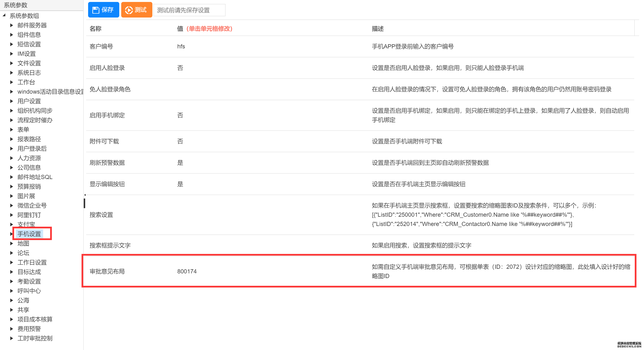The height and width of the screenshot is (350, 644).
Task: Open the 图片展 tree node
Action: click(x=26, y=196)
